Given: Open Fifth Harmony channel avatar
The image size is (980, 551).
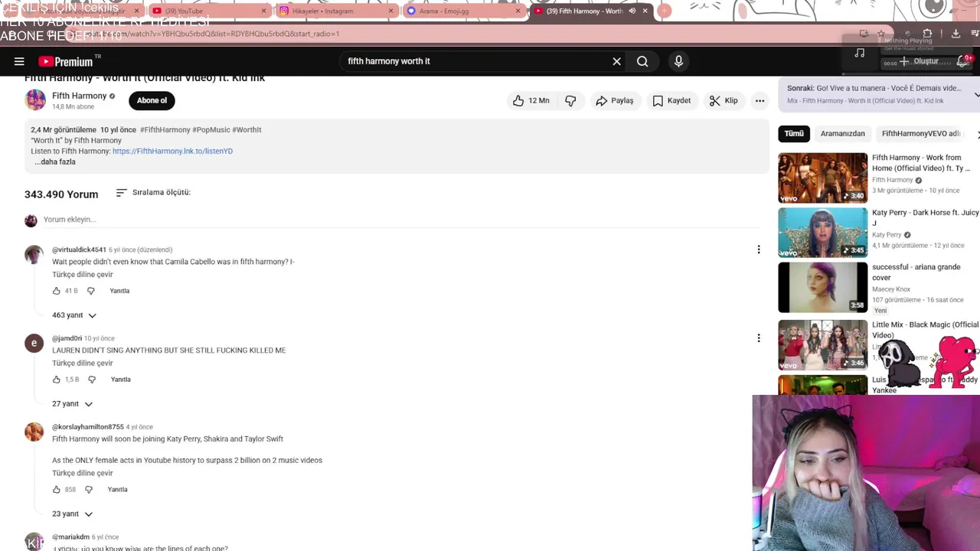Looking at the screenshot, I should 35,100.
